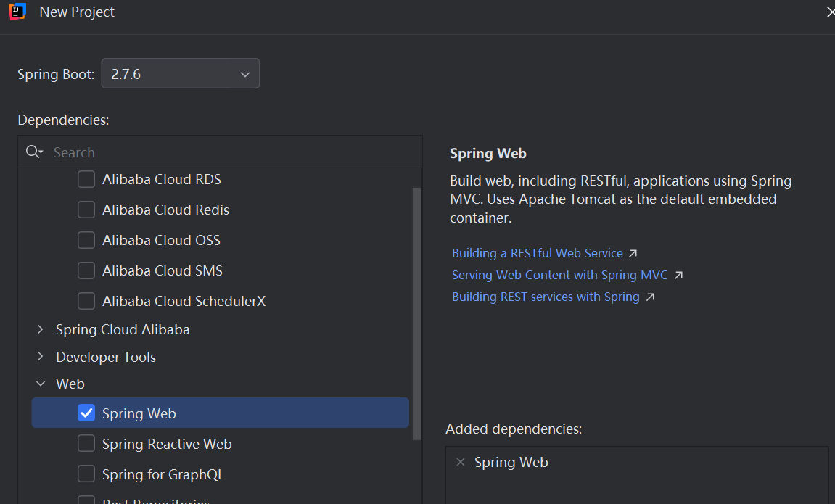The width and height of the screenshot is (835, 504).
Task: Enable the Alibaba Cloud RDS checkbox
Action: click(86, 179)
